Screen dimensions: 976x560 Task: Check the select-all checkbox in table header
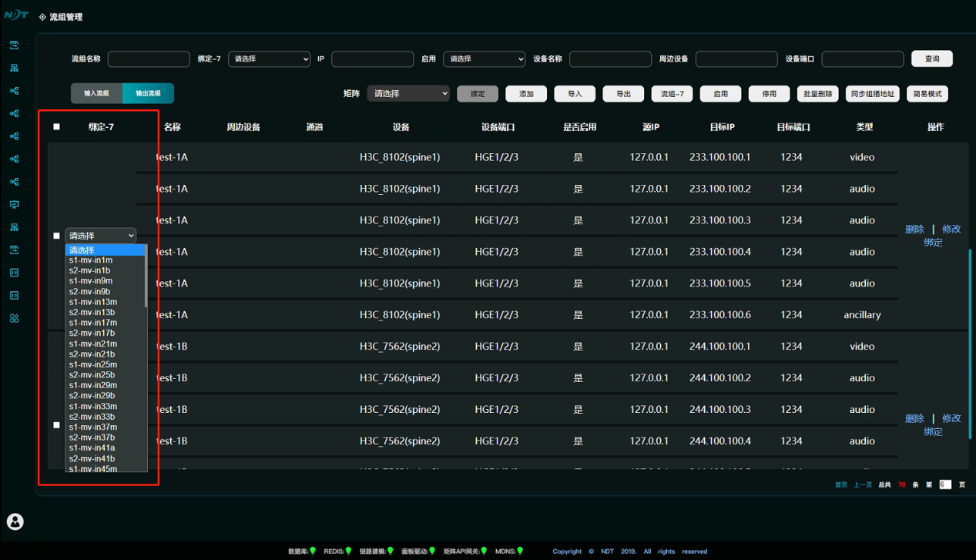click(x=56, y=127)
